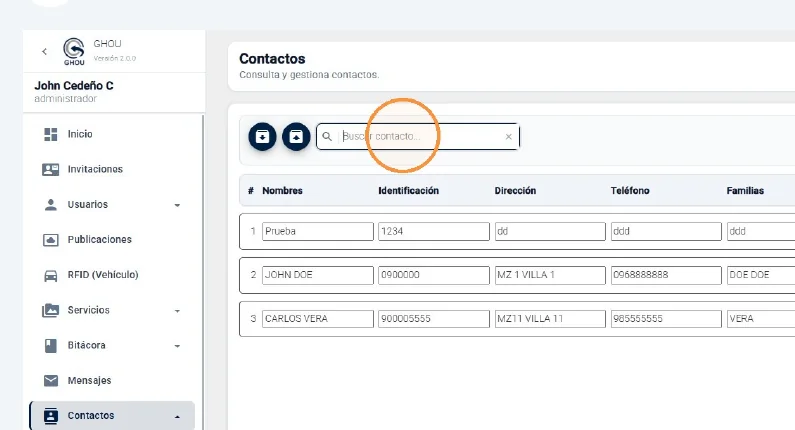Image resolution: width=795 pixels, height=430 pixels.
Task: Click the Identificación column header
Action: pos(409,191)
